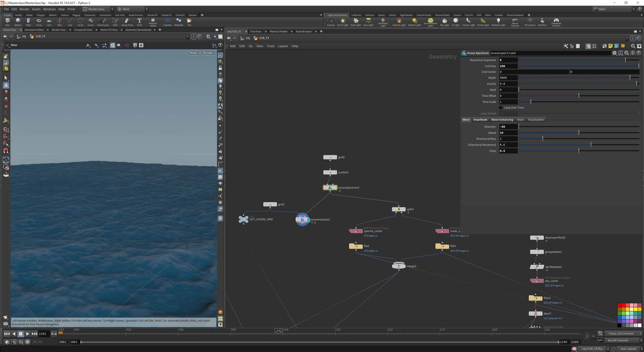The width and height of the screenshot is (644, 352).
Task: Expand the Masterclass desktop dropdown
Action: point(99,9)
